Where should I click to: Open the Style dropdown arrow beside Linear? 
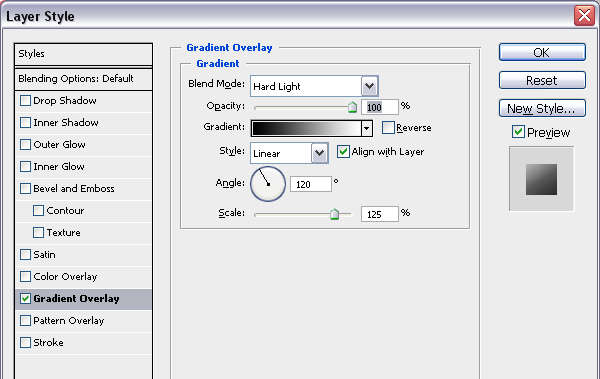tap(319, 154)
